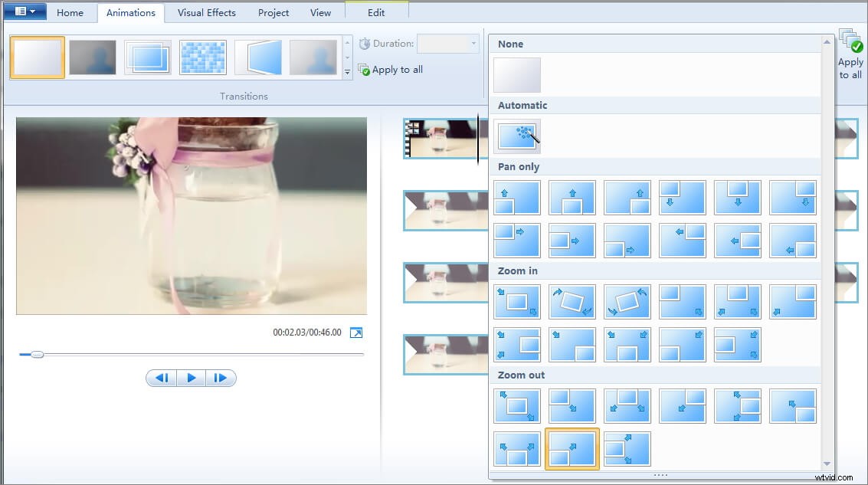Select a rotating Zoom in transition

tap(572, 301)
